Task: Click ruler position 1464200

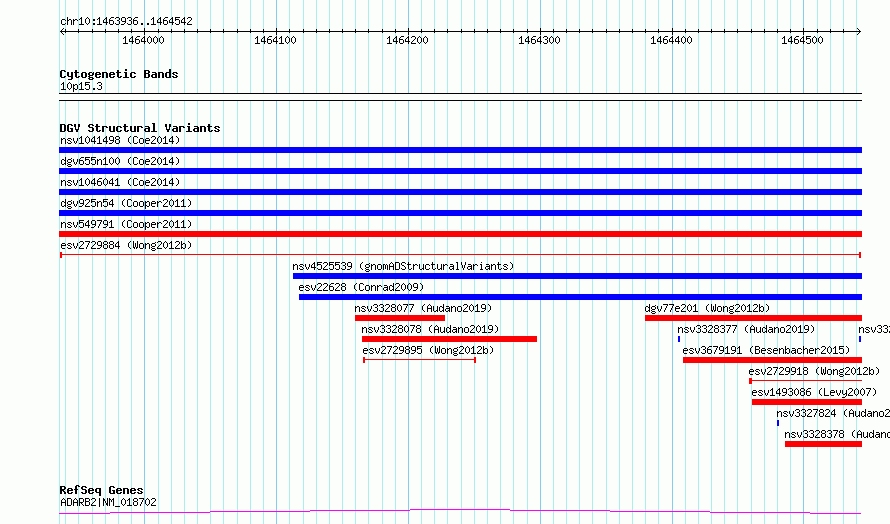Action: click(x=407, y=41)
